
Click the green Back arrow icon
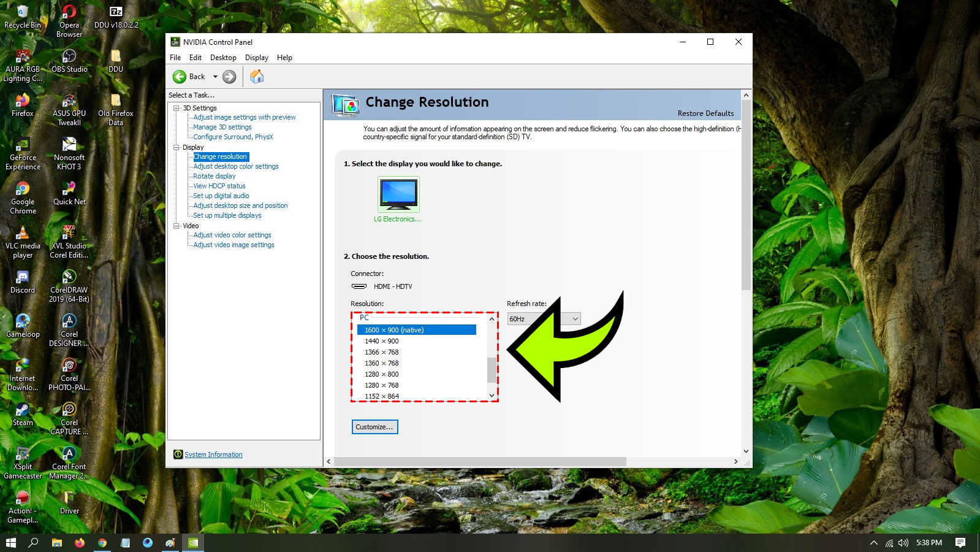[x=180, y=77]
